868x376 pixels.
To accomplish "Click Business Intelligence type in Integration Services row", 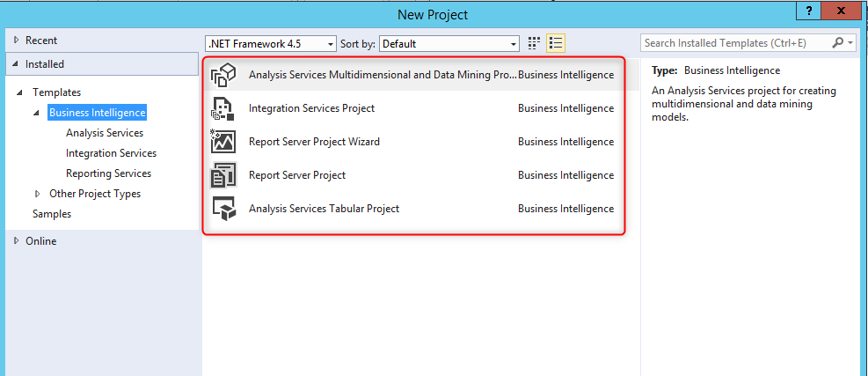I will [565, 108].
